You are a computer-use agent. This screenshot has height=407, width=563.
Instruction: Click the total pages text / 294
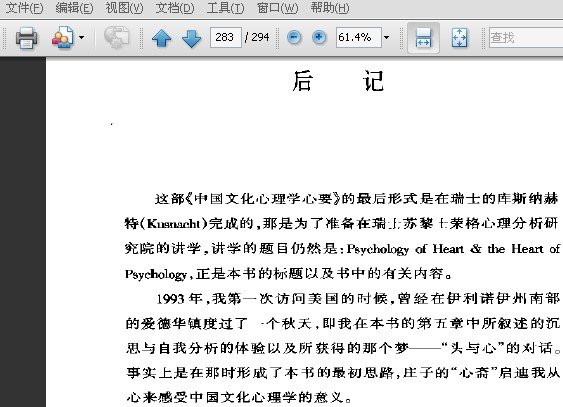coord(257,37)
